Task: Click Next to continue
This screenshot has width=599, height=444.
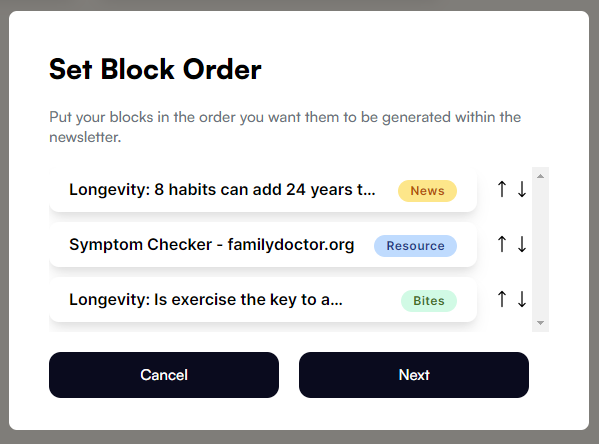Action: pos(414,375)
